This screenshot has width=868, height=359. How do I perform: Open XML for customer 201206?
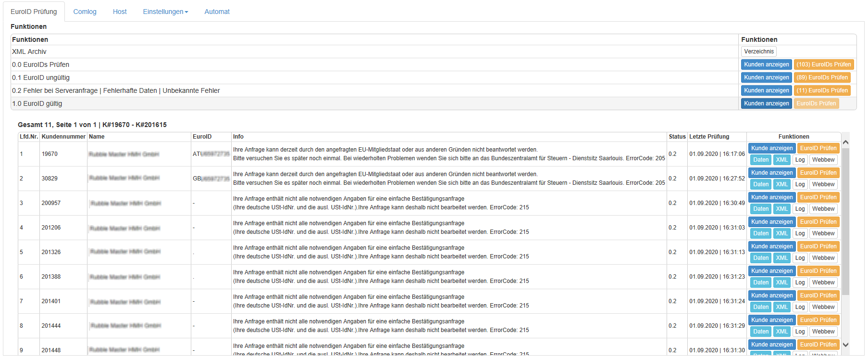781,233
